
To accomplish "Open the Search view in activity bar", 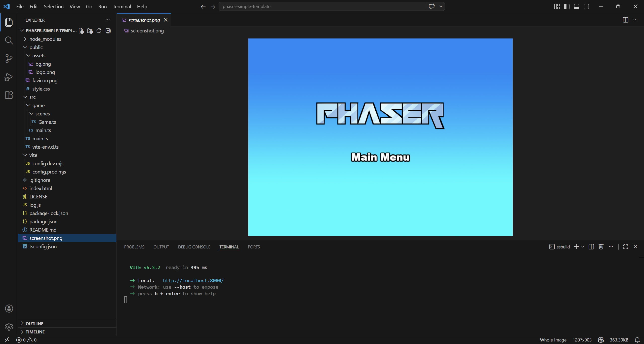I will (x=9, y=40).
